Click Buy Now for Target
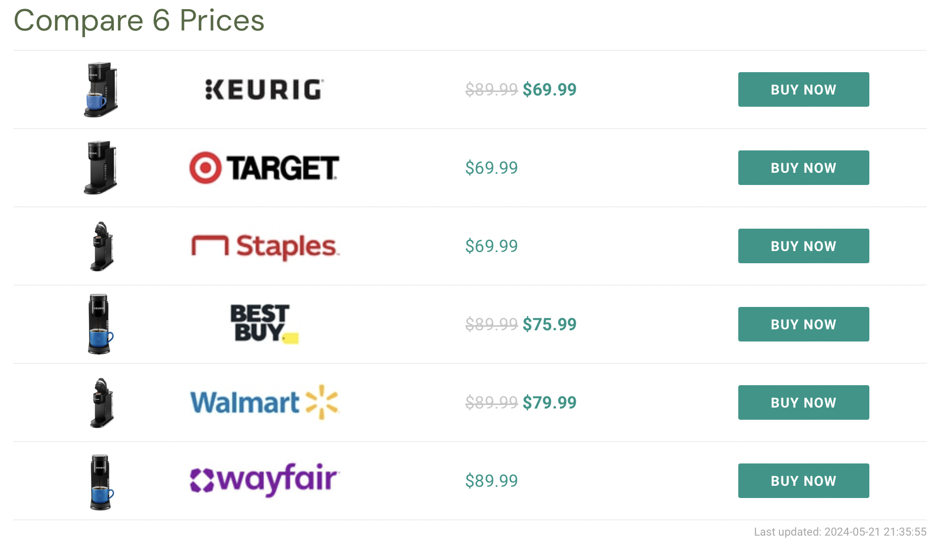The image size is (941, 560). (x=803, y=168)
